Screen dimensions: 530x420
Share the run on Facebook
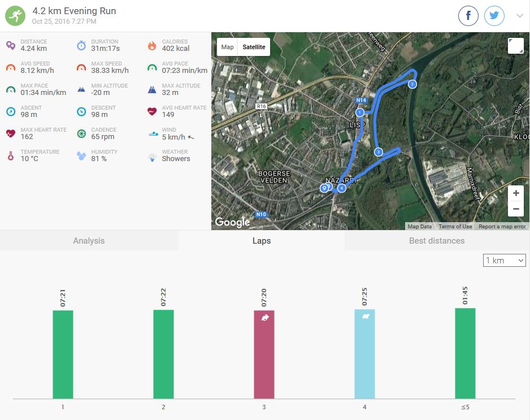pyautogui.click(x=468, y=16)
